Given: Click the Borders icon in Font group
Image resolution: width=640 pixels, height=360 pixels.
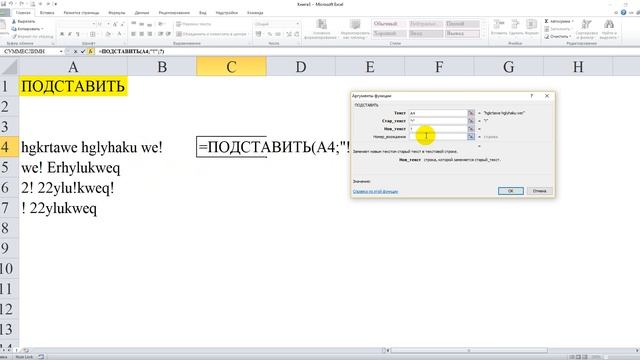Looking at the screenshot, I should click(93, 34).
